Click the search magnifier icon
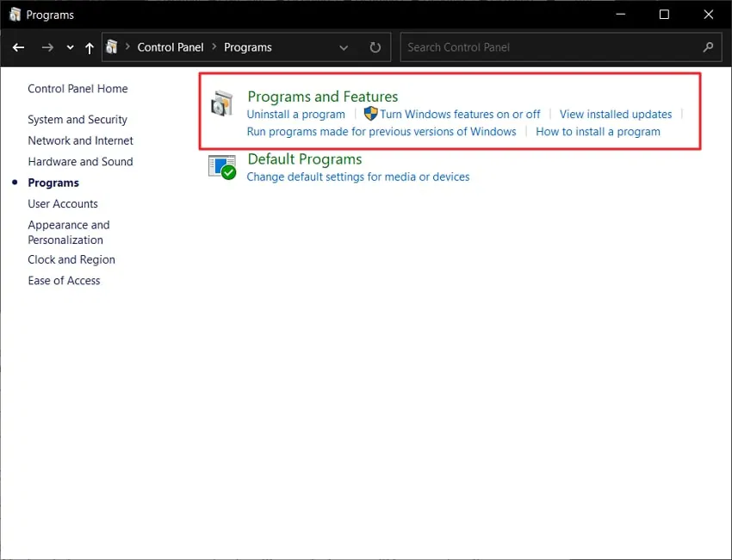732x560 pixels. pyautogui.click(x=708, y=47)
